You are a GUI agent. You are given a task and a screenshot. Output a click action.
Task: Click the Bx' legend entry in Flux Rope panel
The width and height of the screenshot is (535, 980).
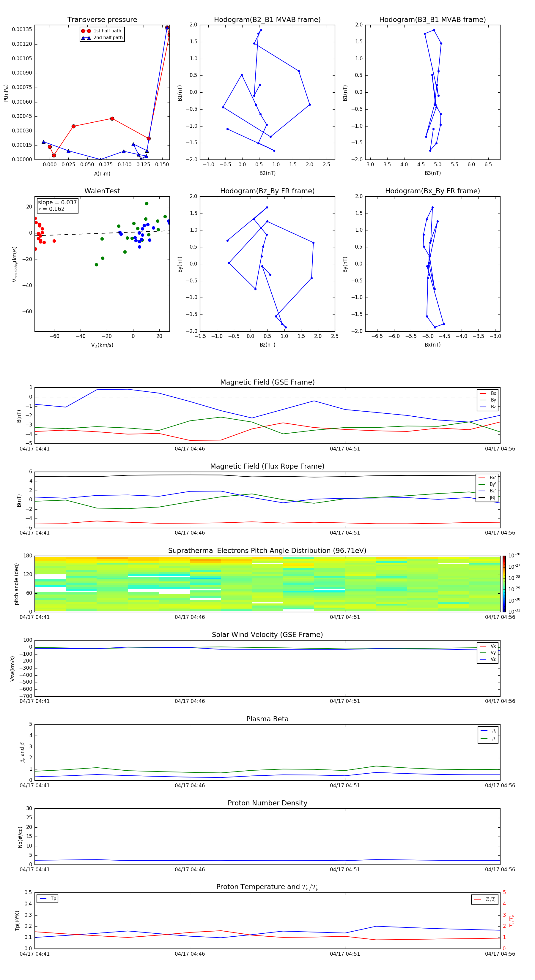(487, 478)
